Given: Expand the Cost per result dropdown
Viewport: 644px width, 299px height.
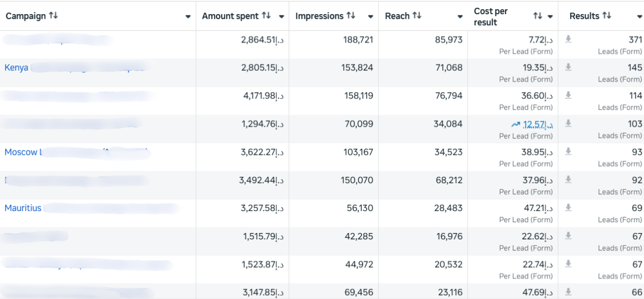Looking at the screenshot, I should (x=550, y=17).
